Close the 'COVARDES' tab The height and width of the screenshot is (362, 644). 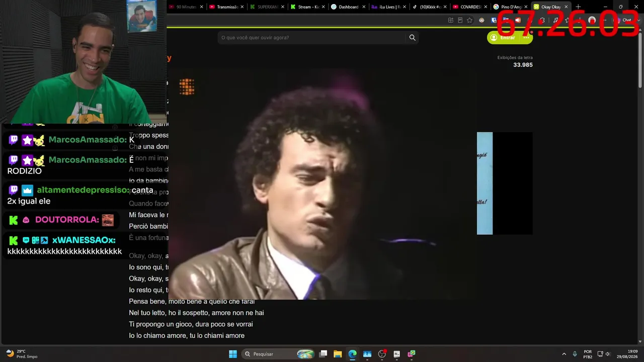point(486,7)
